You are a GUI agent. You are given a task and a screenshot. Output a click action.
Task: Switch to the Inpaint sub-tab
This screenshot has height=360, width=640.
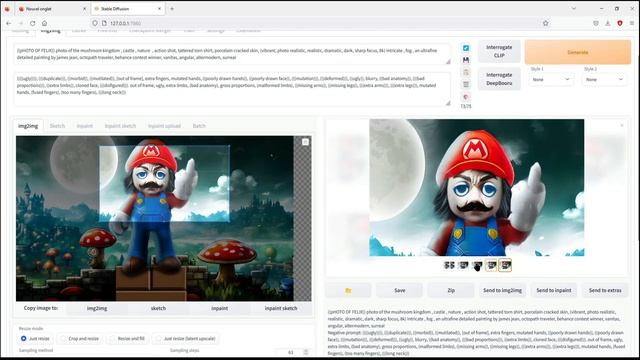[84, 126]
